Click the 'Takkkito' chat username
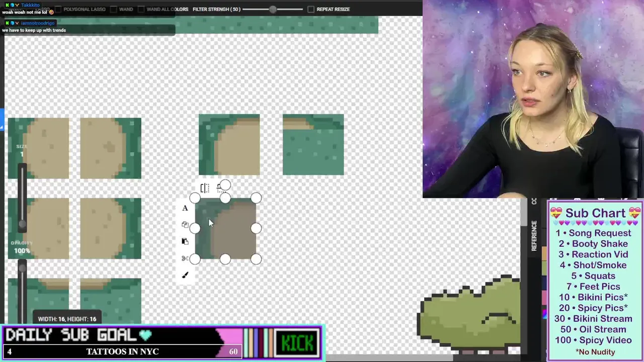644x362 pixels. click(30, 5)
